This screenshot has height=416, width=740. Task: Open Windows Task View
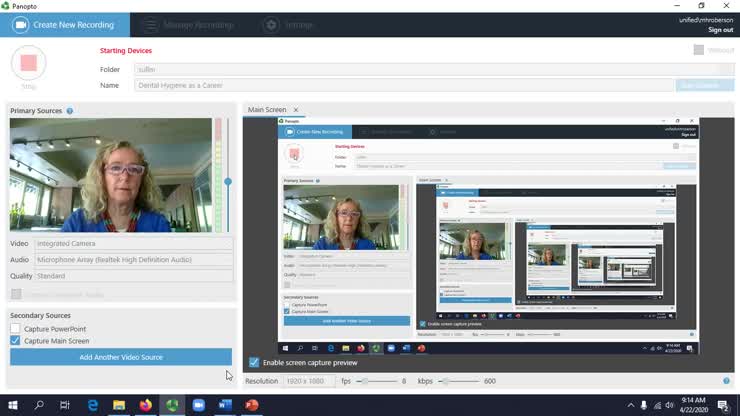coord(65,405)
